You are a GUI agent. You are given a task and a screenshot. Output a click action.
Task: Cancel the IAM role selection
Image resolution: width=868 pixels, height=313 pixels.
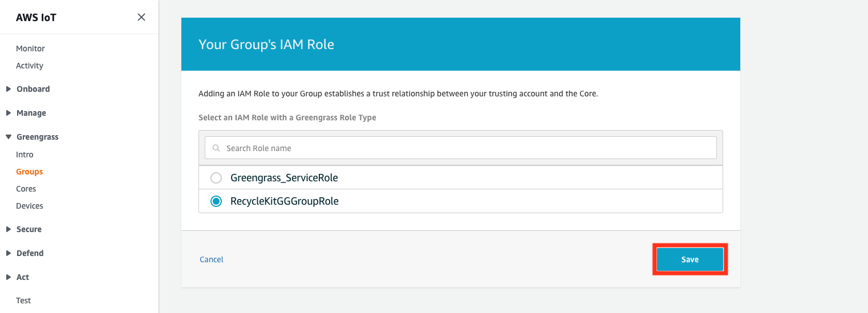click(212, 259)
